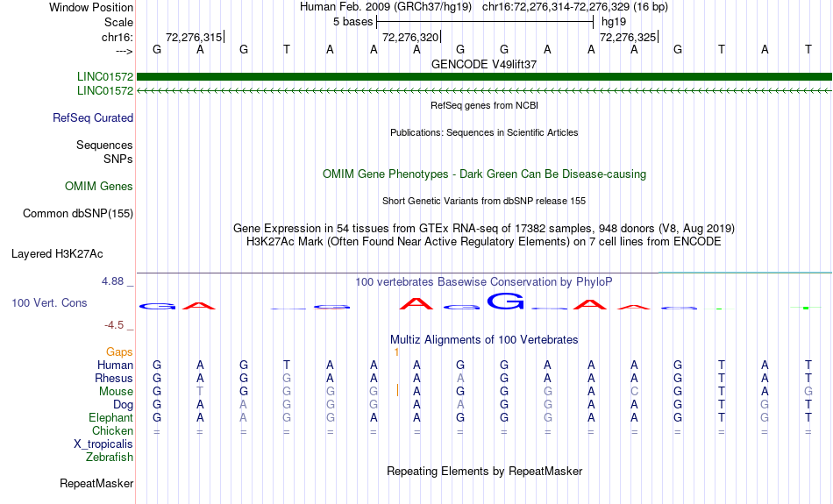Image resolution: width=833 pixels, height=504 pixels.
Task: Click '100 vertebrates Basewise Conservation by PhyloP' title
Action: (x=484, y=282)
